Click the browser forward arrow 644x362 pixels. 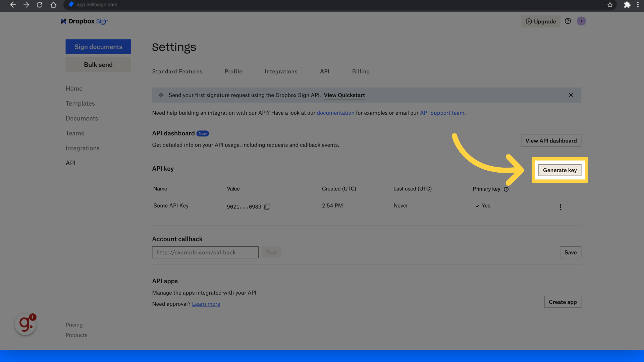(26, 5)
